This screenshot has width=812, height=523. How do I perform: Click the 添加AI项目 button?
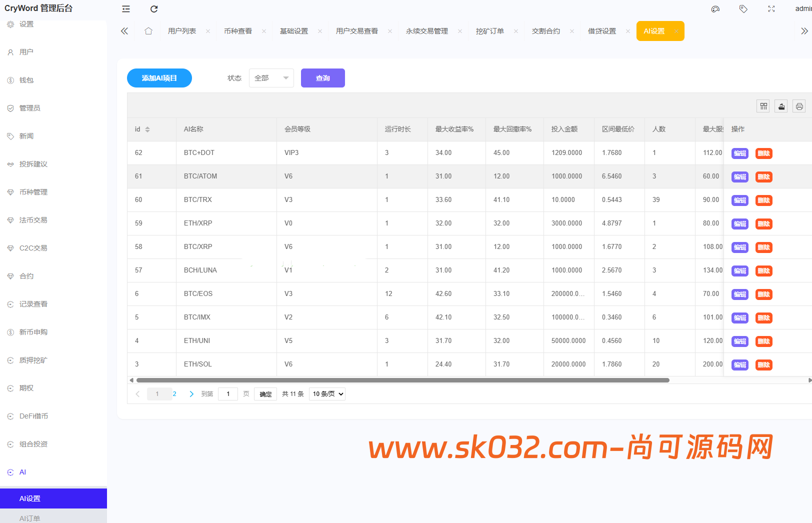point(159,78)
